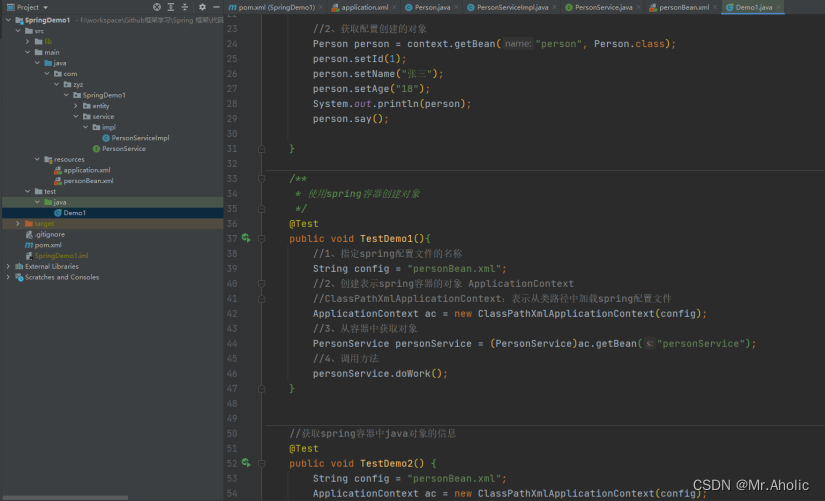Click the ClassPathXmlApplicationContext on line 42
This screenshot has height=501, width=825.
pyautogui.click(x=566, y=313)
